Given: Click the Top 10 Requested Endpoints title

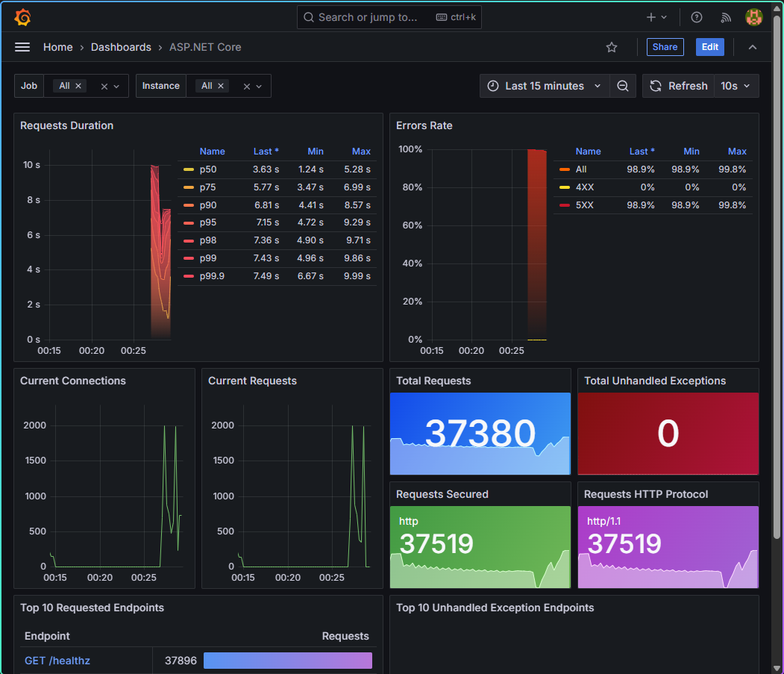Looking at the screenshot, I should coord(92,608).
